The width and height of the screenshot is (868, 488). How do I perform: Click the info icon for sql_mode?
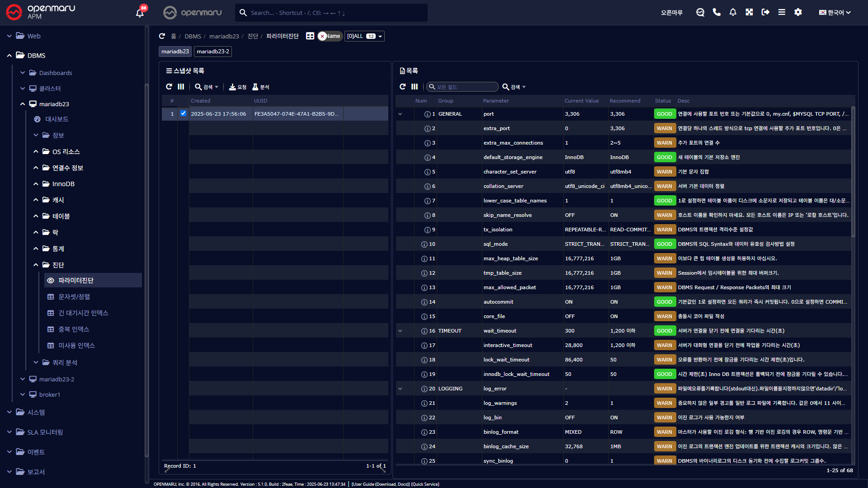[x=425, y=244]
